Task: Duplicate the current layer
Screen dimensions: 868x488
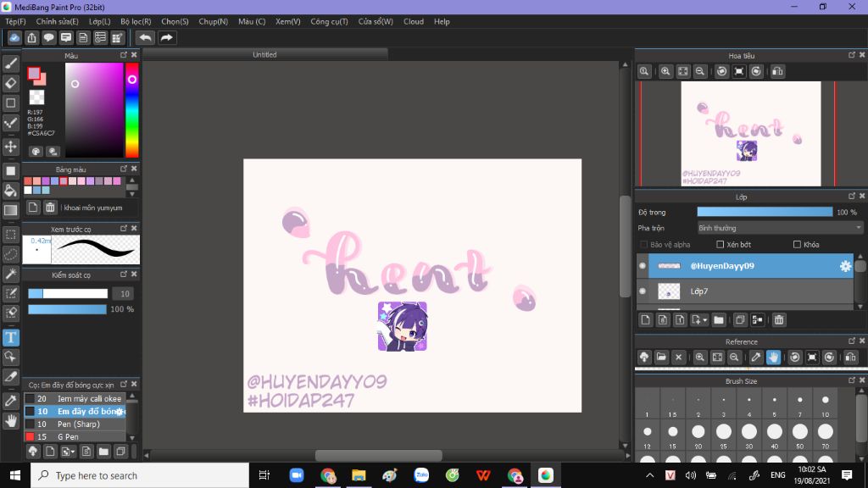Action: click(739, 319)
